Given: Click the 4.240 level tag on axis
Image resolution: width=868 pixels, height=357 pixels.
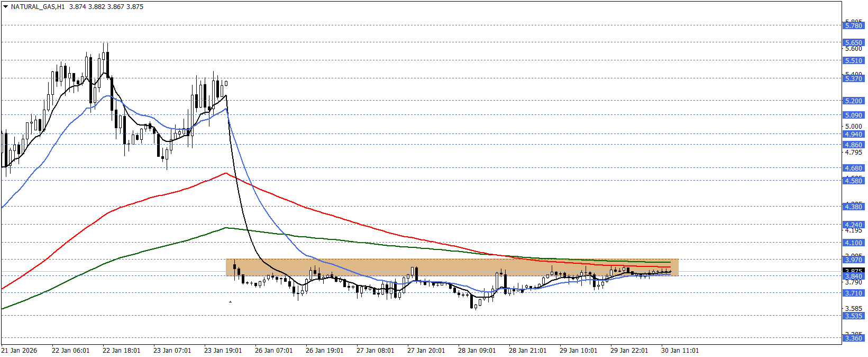Looking at the screenshot, I should click(x=853, y=225).
